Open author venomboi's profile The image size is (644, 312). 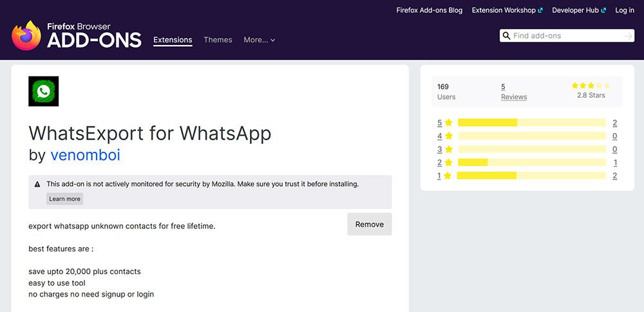pos(85,155)
